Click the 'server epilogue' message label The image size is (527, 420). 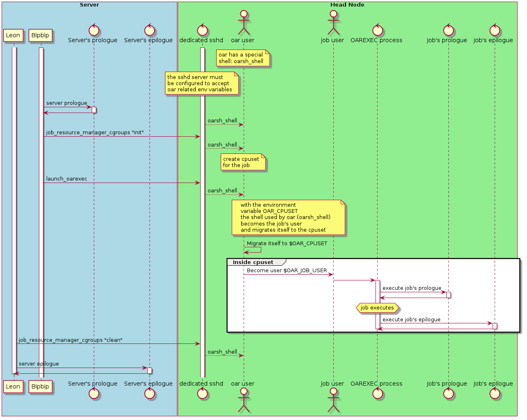(39, 364)
